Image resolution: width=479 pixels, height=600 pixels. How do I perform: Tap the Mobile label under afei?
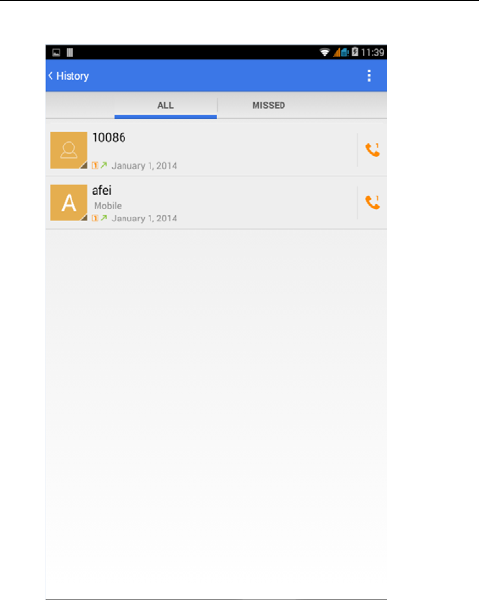click(x=108, y=206)
